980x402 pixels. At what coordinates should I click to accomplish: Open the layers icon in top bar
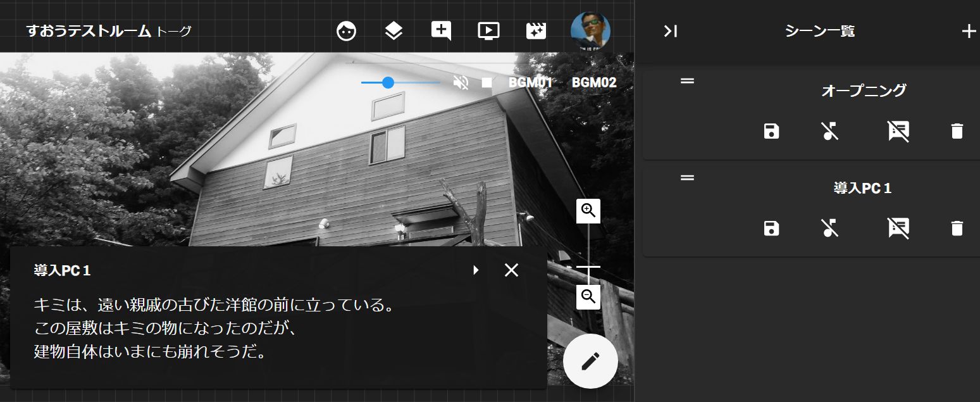tap(394, 30)
